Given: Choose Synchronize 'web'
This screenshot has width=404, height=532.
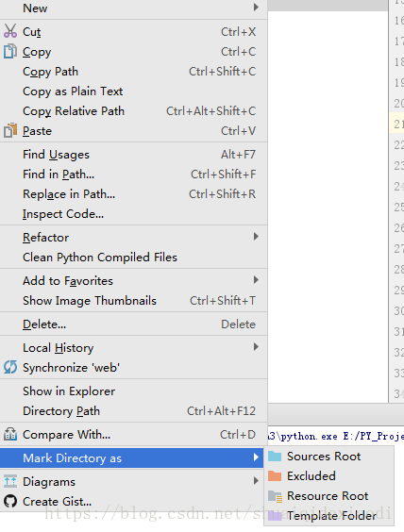Looking at the screenshot, I should click(x=133, y=368).
